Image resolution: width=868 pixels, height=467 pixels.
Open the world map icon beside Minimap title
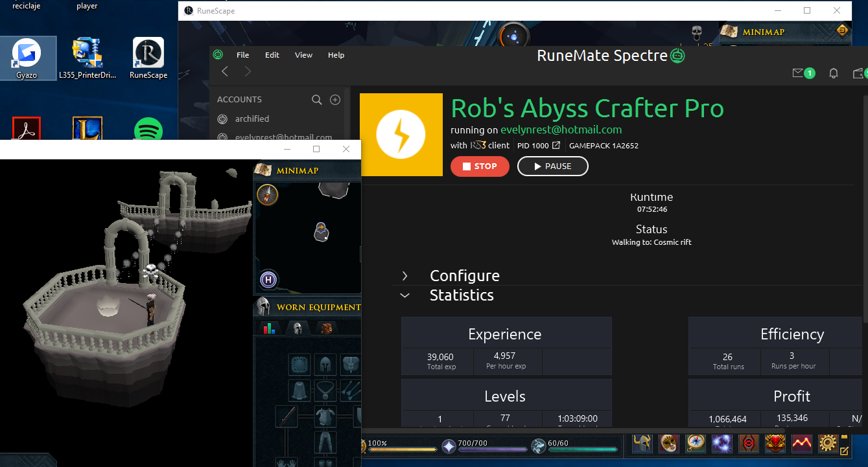pos(263,170)
